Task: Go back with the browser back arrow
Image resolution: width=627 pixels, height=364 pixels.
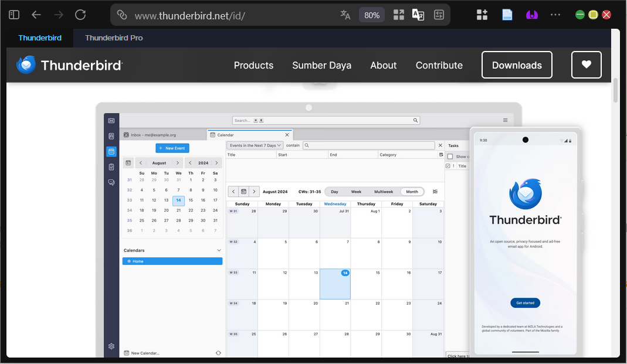Action: 36,15
